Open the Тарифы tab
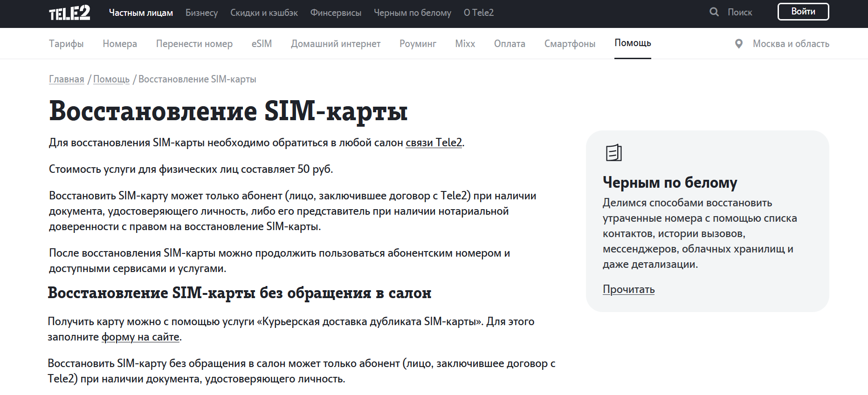868x395 pixels. [66, 44]
